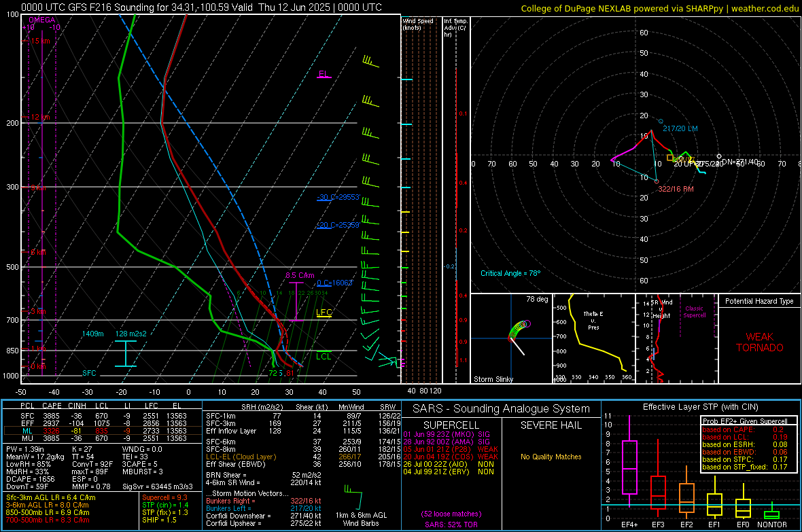Select the 217/20 LM hodograph marker label
The image size is (802, 532).
[x=680, y=128]
